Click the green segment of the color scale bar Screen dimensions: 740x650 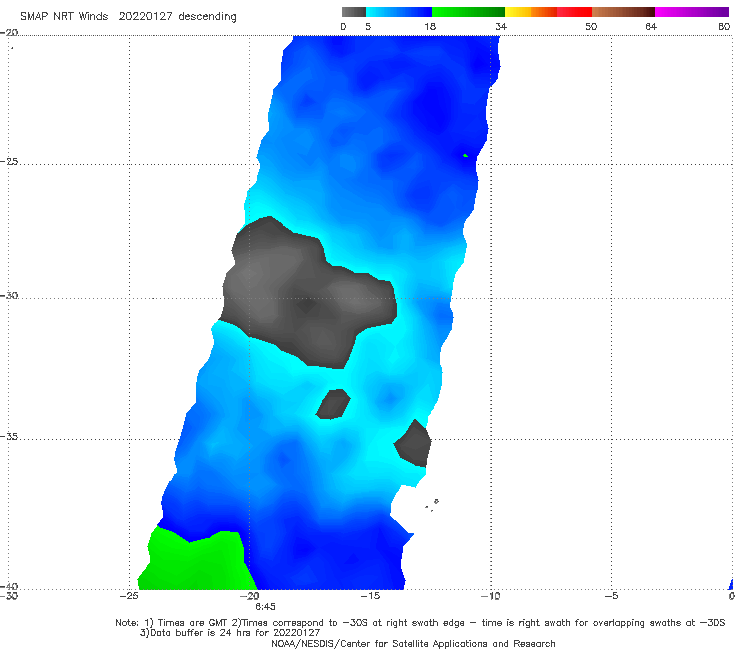[468, 12]
